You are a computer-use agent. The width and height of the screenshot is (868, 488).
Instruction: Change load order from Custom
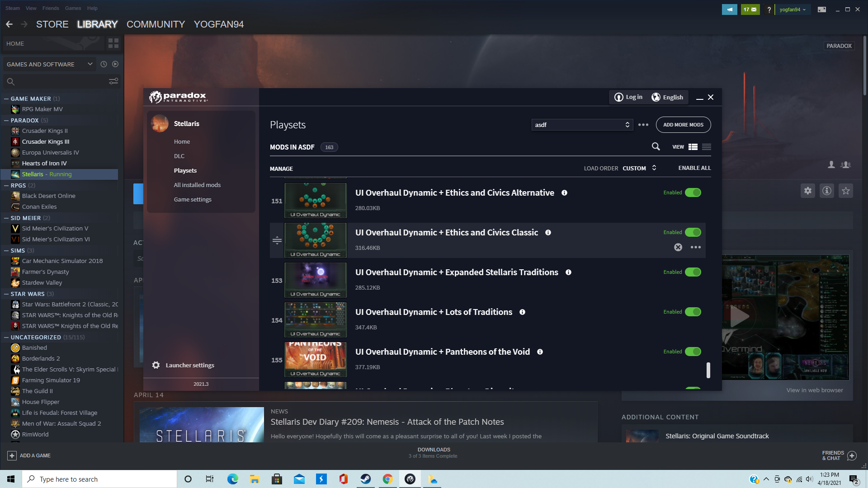pyautogui.click(x=639, y=168)
